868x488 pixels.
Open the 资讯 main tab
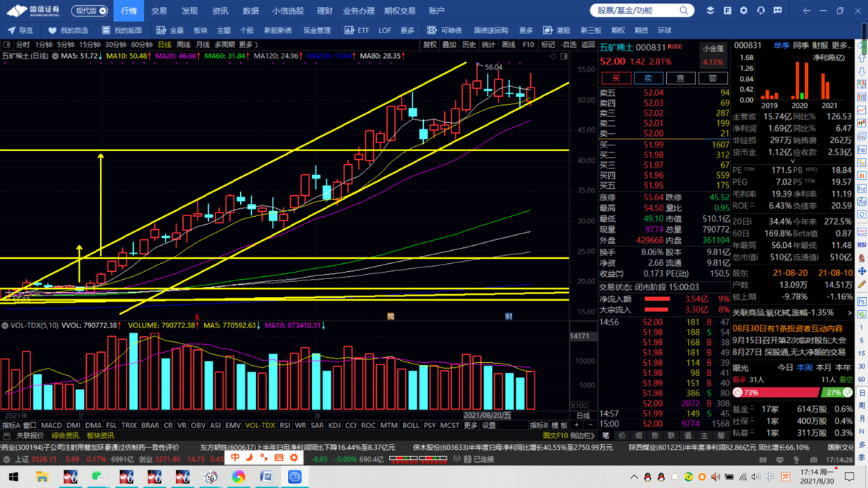(x=221, y=11)
